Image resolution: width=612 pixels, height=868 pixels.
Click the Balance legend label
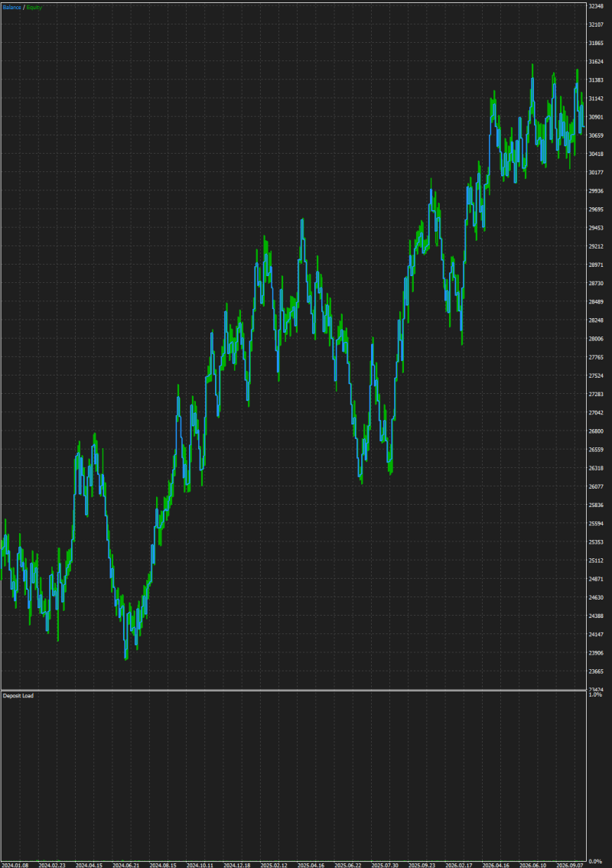tap(11, 7)
